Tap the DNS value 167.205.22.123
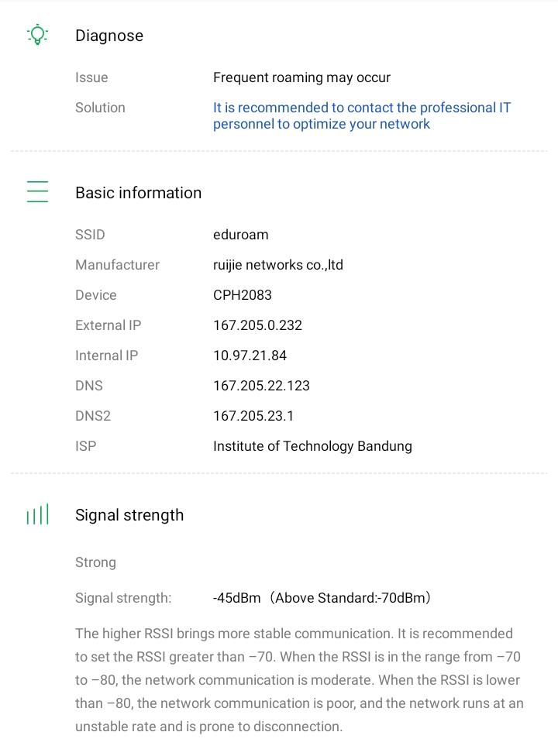The image size is (558, 756). [x=261, y=386]
